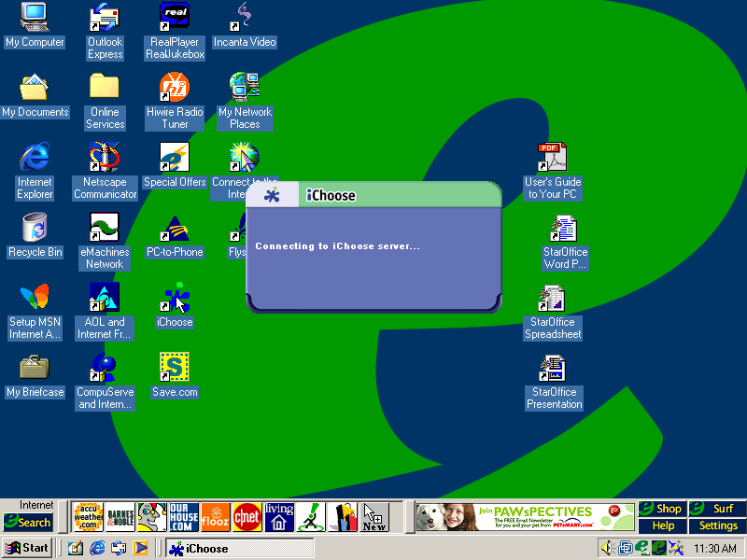This screenshot has height=560, width=747.
Task: Open the Start menu
Action: (27, 548)
